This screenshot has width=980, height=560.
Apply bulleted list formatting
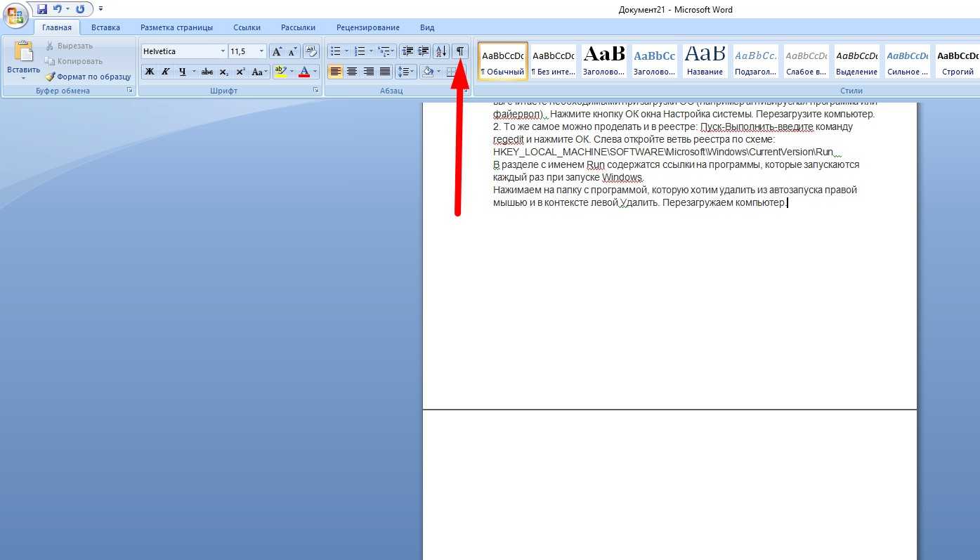[x=336, y=51]
